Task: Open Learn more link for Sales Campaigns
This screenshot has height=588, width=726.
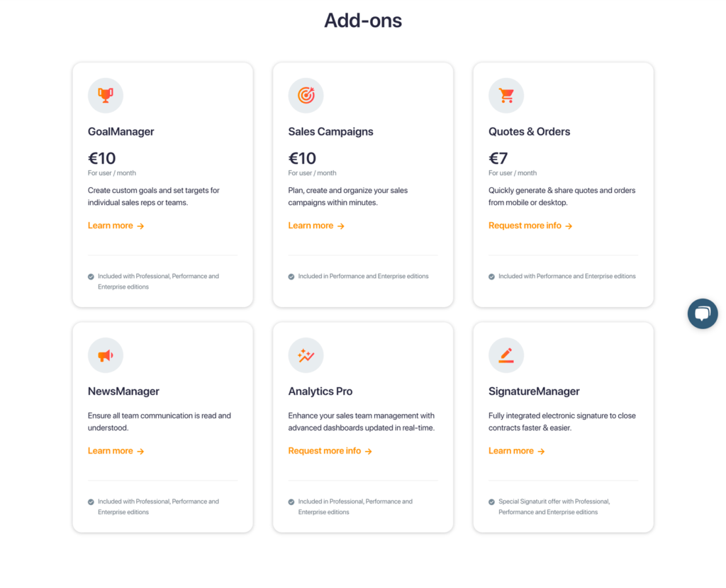Action: tap(316, 226)
